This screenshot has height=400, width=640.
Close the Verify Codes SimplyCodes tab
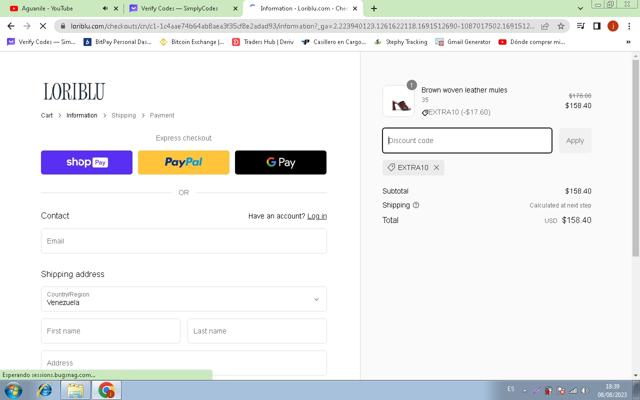[x=236, y=8]
